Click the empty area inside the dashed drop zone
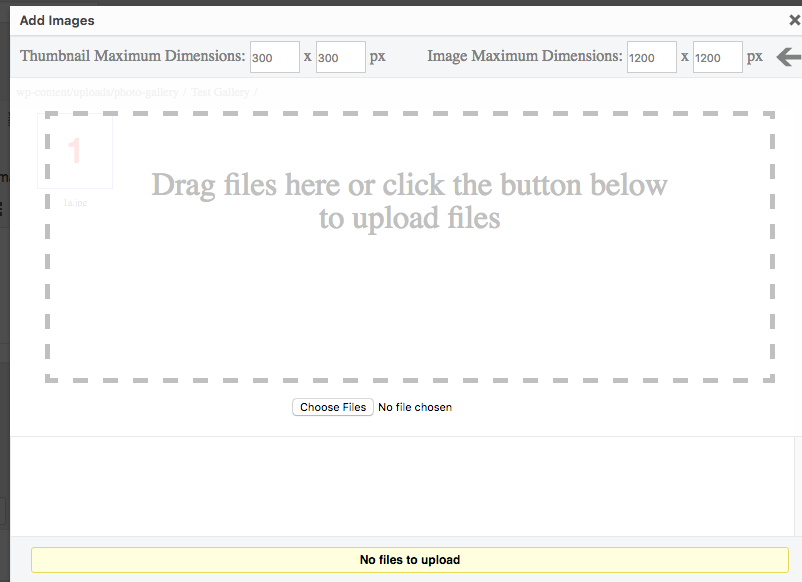 (x=409, y=310)
